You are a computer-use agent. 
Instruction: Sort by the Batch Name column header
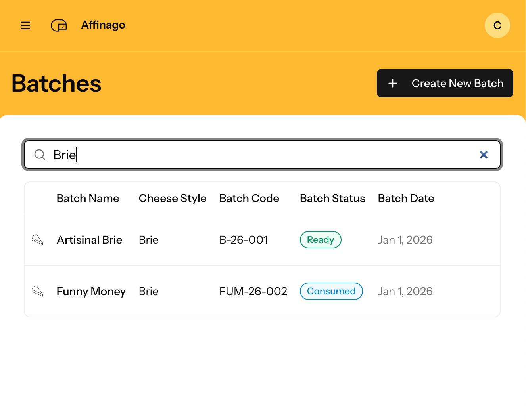tap(88, 198)
